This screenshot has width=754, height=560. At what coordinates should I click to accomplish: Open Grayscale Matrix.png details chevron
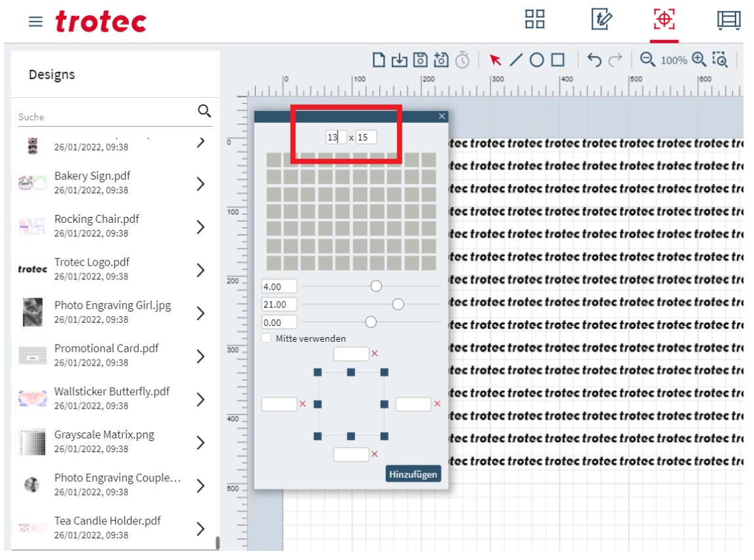click(x=201, y=443)
